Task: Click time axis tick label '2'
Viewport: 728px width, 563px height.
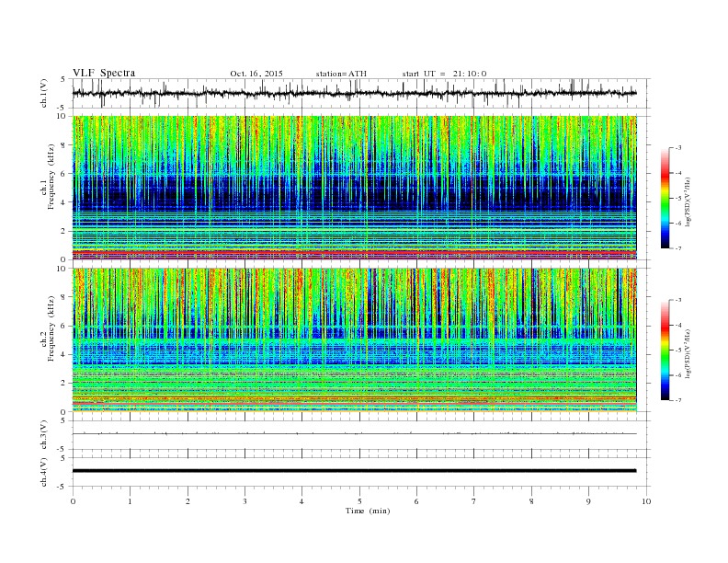Action: pyautogui.click(x=188, y=501)
